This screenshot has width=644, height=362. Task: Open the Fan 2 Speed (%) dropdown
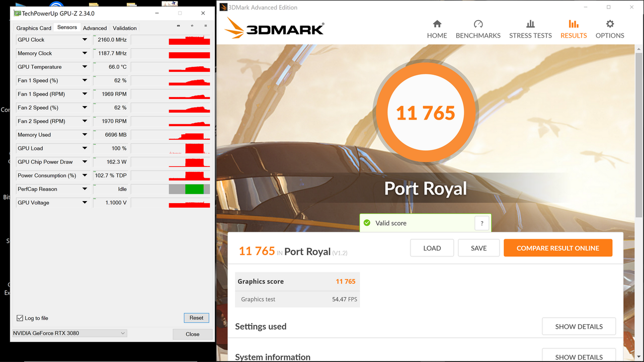point(85,108)
